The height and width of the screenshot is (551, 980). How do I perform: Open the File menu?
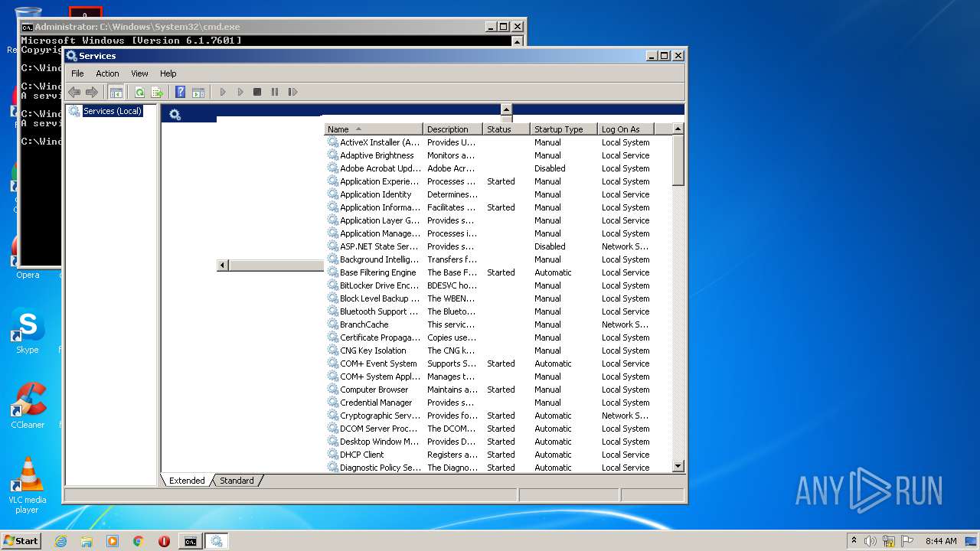[77, 73]
